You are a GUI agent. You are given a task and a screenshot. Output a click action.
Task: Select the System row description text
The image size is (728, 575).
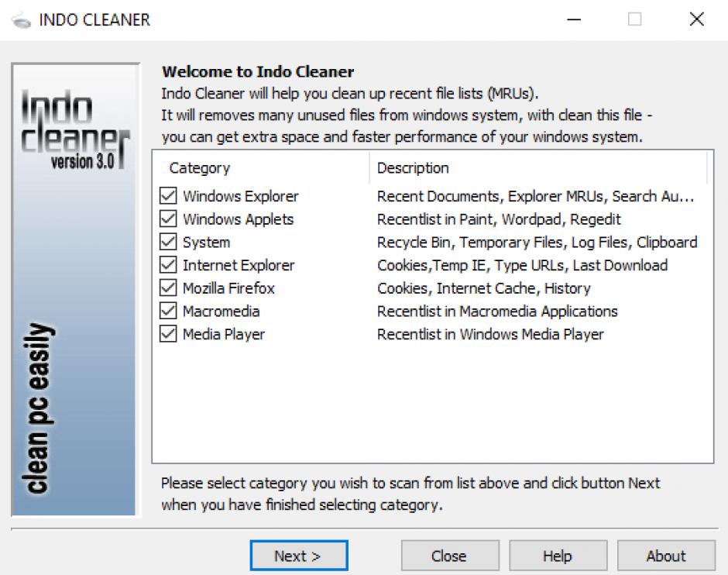(x=537, y=243)
